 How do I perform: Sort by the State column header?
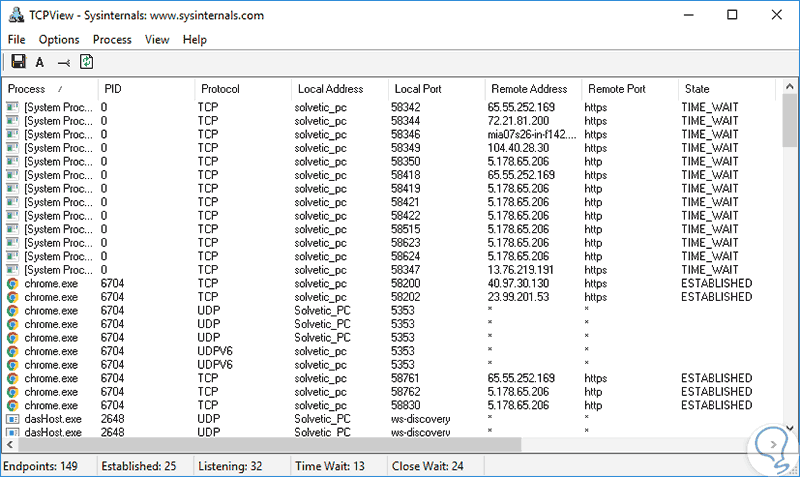pos(727,89)
